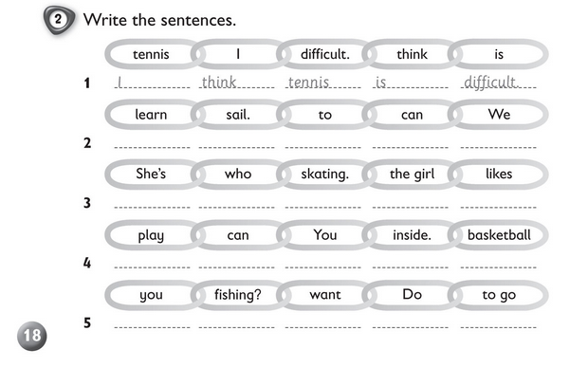
Task: Click the 'Write the sentences.' heading
Action: coord(159,20)
